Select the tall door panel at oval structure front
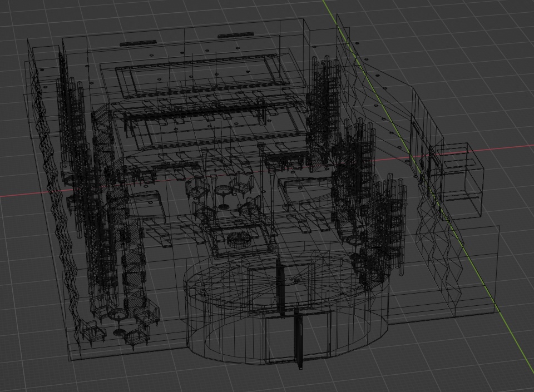This screenshot has width=534, height=392. coord(299,339)
